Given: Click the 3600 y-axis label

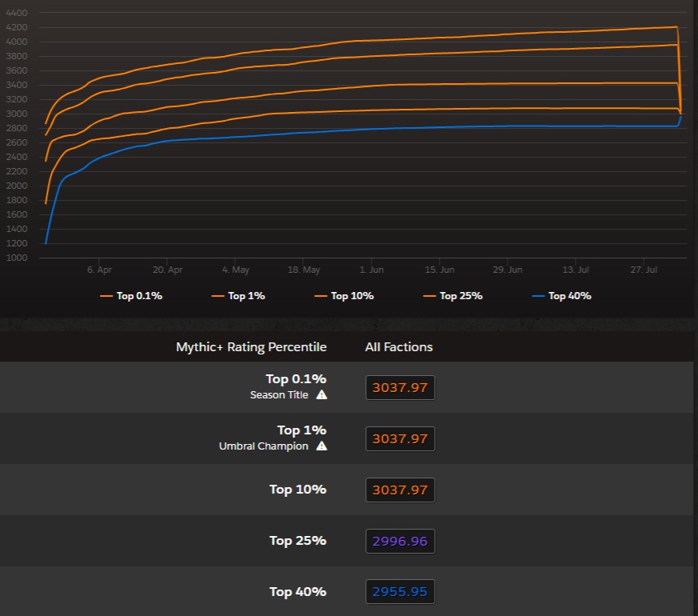Looking at the screenshot, I should [17, 70].
